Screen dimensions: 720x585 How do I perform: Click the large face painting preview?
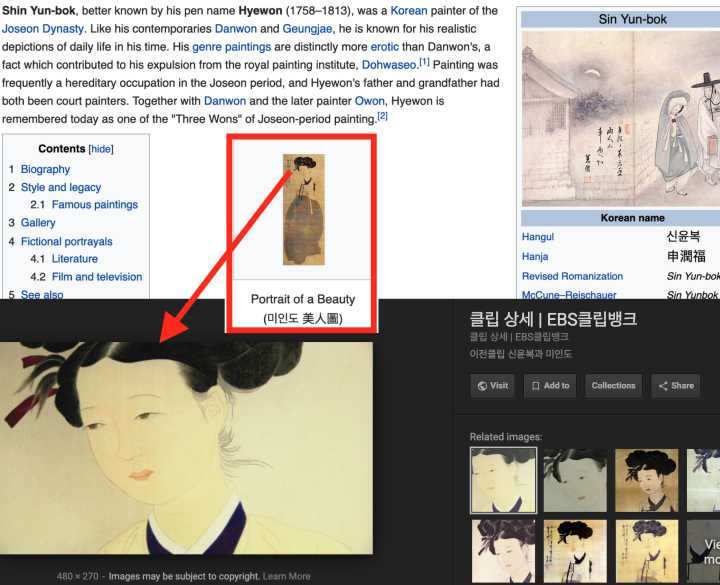[186, 448]
